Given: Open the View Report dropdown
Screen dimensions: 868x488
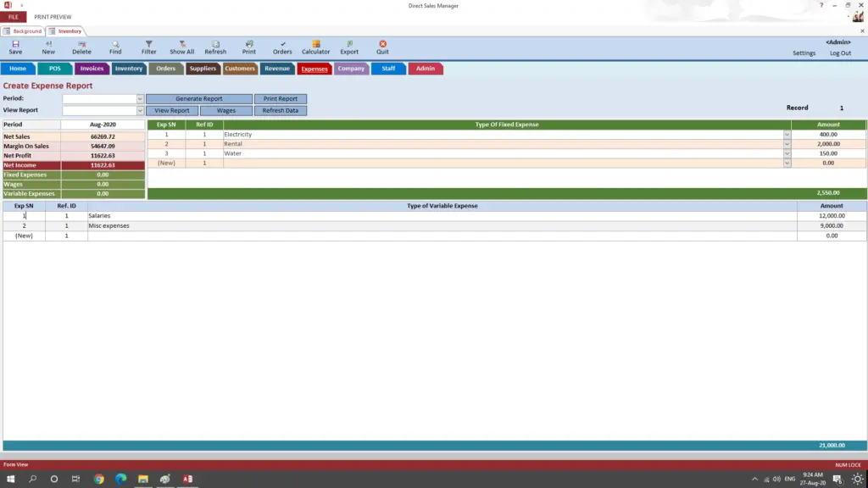Looking at the screenshot, I should (139, 109).
